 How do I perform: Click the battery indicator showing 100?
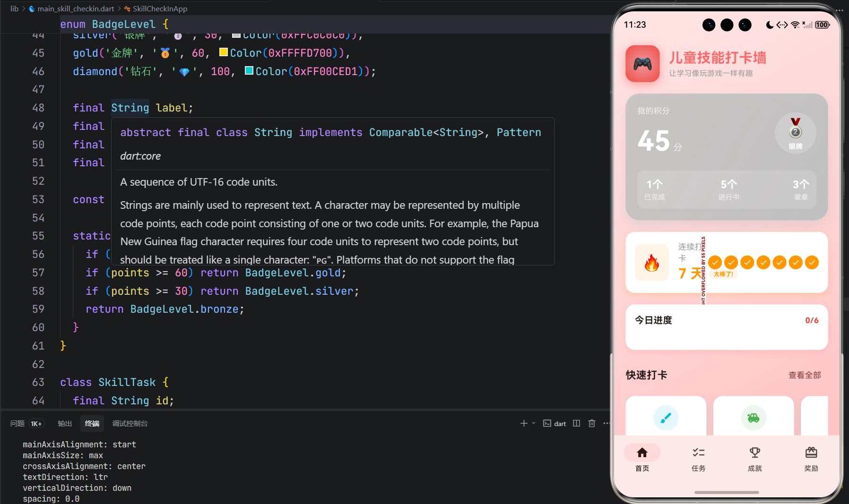(822, 25)
